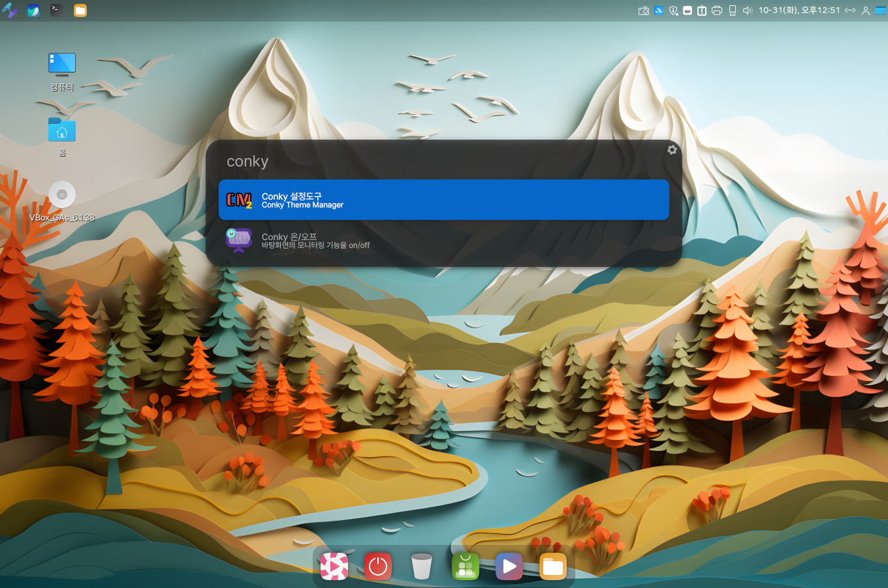This screenshot has height=588, width=888.
Task: Select the Conky on/off search result
Action: 443,240
